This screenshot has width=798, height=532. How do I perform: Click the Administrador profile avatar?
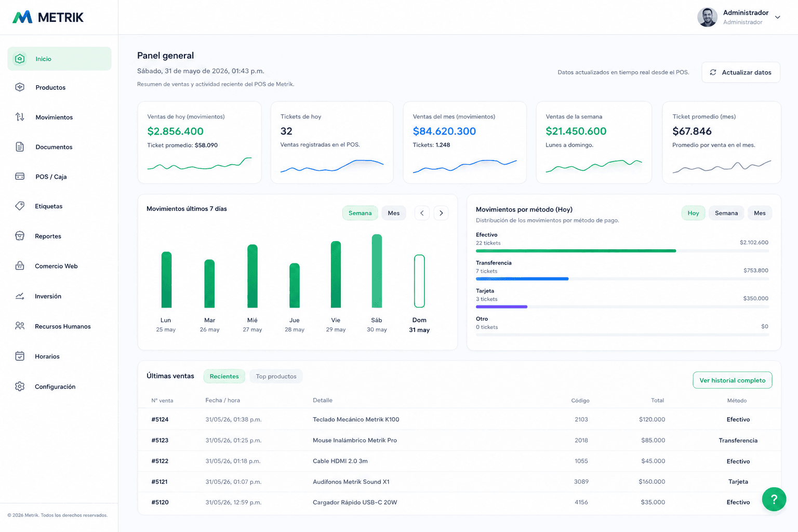coord(707,17)
